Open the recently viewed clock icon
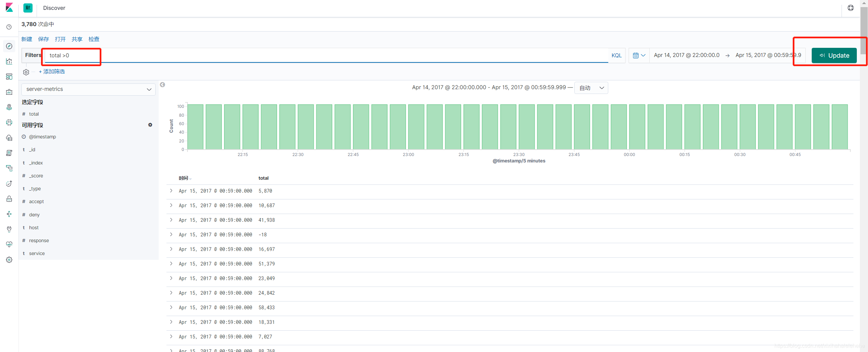 tap(9, 27)
